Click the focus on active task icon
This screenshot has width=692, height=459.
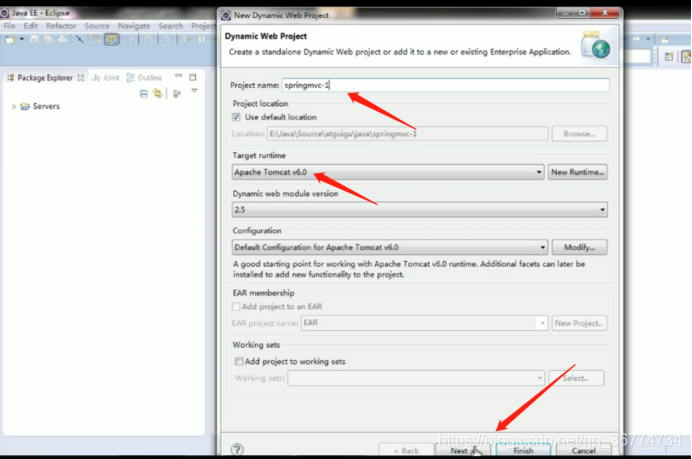(177, 94)
